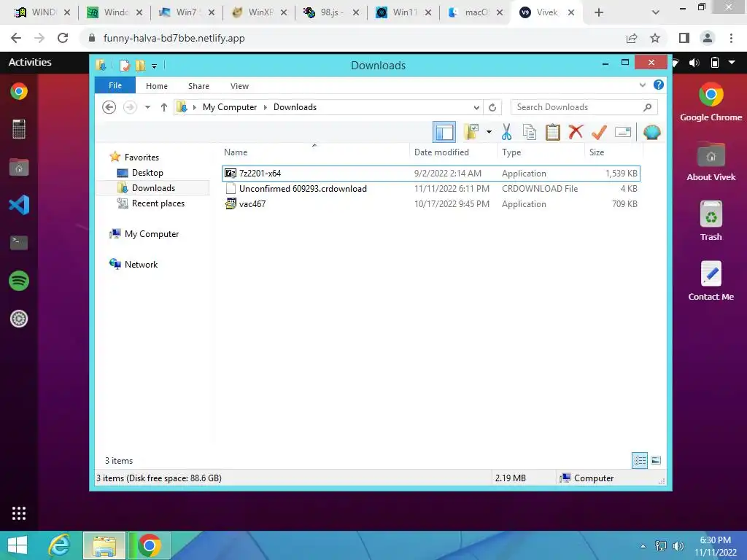
Task: Open the Calculator dock icon
Action: coord(19,129)
